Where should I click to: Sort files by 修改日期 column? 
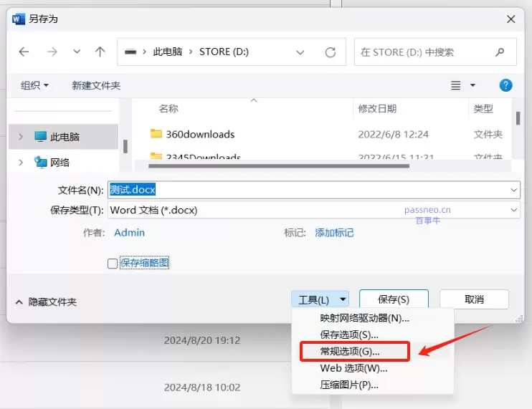(x=377, y=109)
